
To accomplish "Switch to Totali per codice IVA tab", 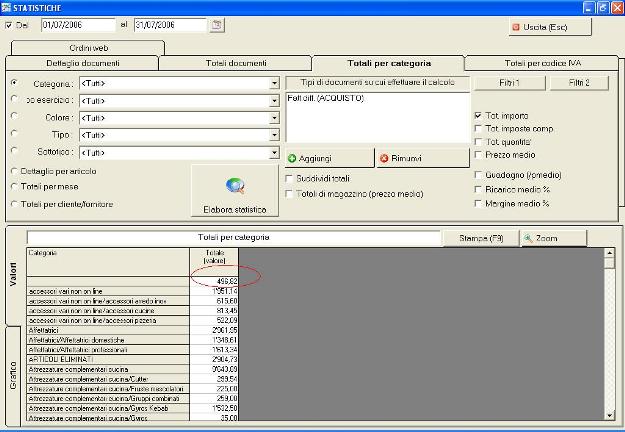I will pos(542,63).
